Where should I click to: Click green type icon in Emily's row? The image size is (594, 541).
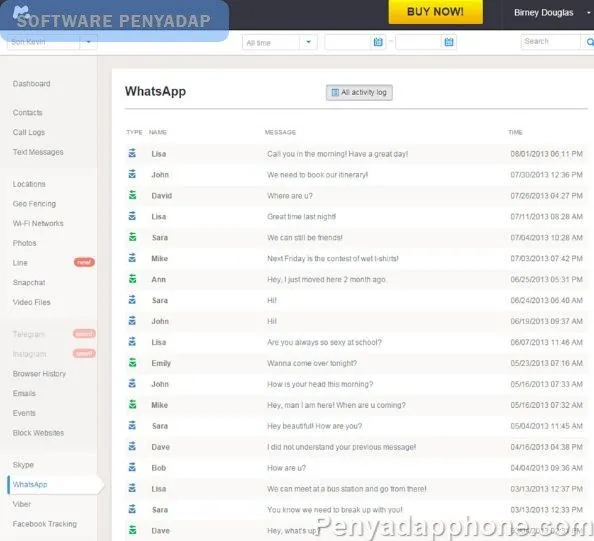coord(132,363)
